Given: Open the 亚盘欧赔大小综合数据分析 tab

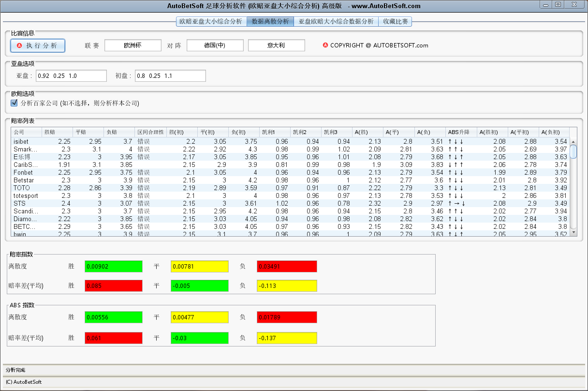Looking at the screenshot, I should pyautogui.click(x=336, y=22).
